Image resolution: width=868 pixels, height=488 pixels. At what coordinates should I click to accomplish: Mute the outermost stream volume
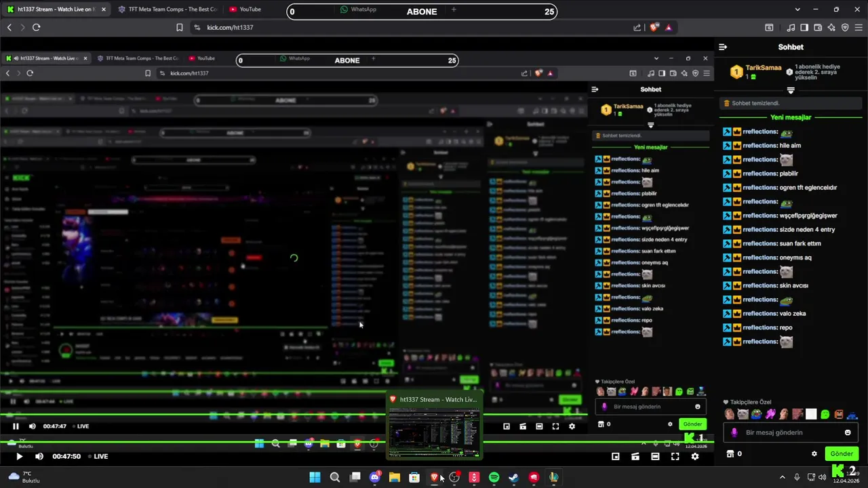point(39,457)
